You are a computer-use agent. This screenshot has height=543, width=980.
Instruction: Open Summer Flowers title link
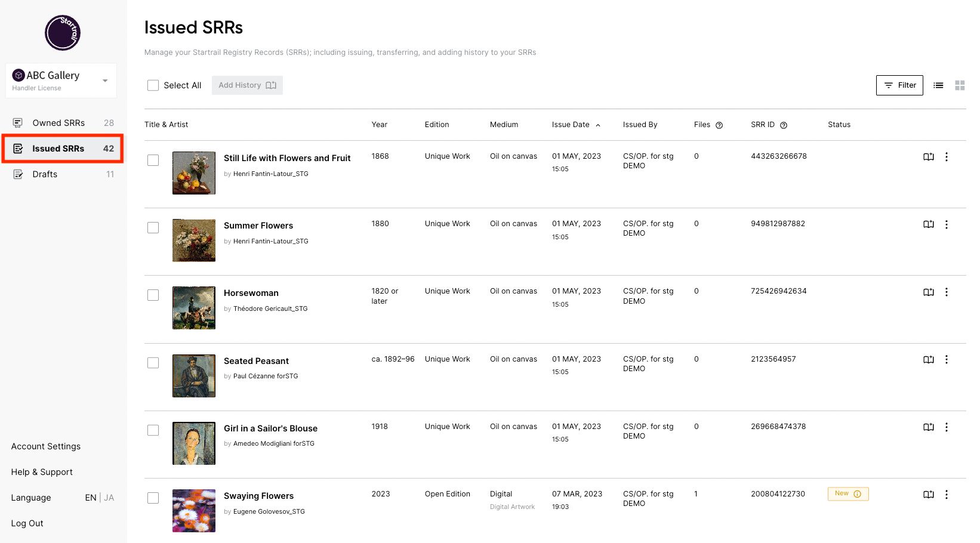[258, 226]
